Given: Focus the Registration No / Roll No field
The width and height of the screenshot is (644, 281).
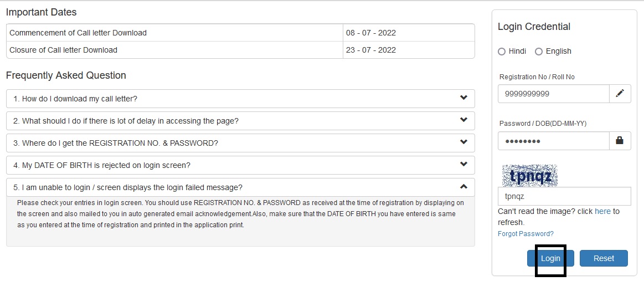Looking at the screenshot, I should [x=554, y=94].
